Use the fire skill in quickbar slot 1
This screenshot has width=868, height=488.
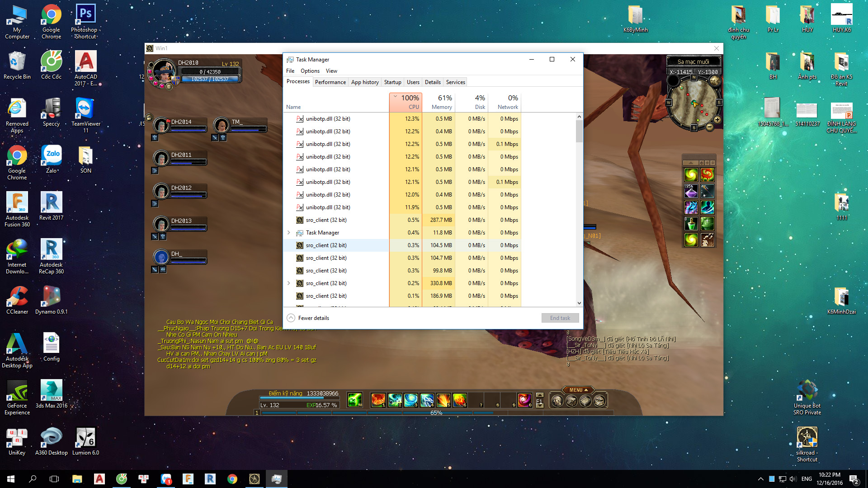point(378,400)
